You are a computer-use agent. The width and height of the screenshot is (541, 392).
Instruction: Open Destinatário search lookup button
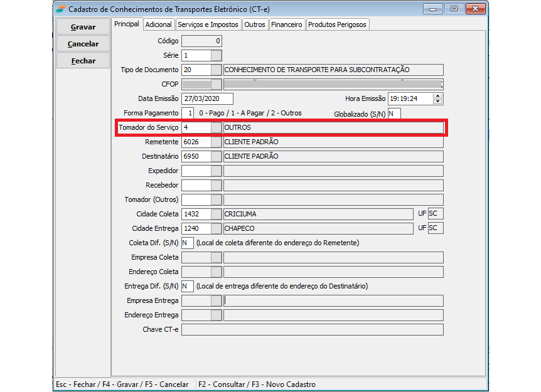(x=216, y=156)
